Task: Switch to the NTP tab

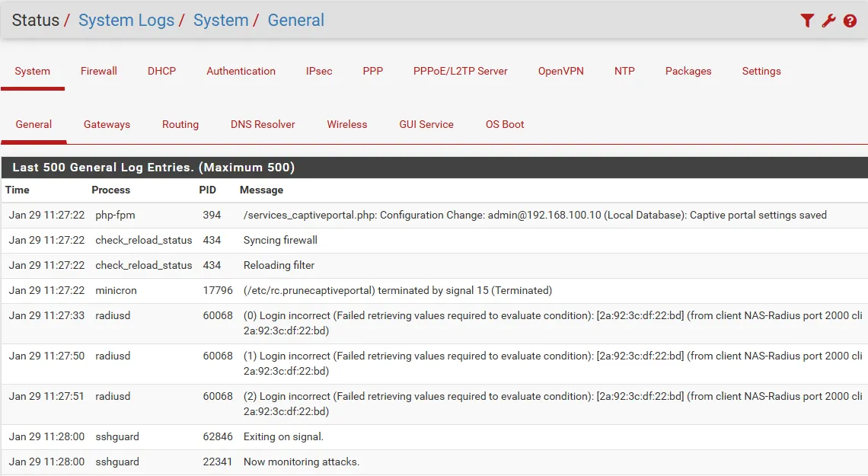Action: click(624, 71)
